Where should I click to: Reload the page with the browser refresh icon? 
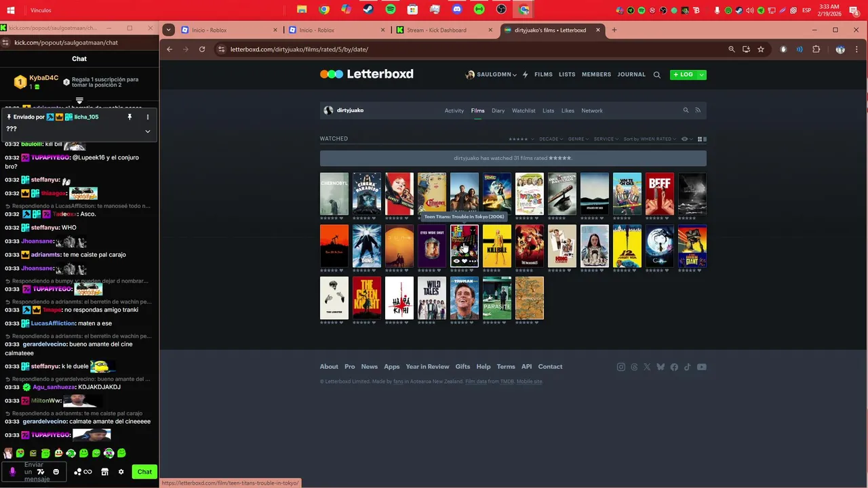pos(202,49)
